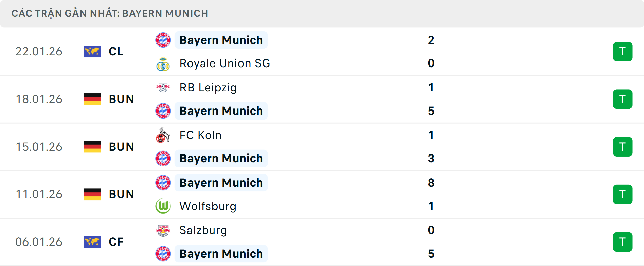Select the Royale Union SG logo

point(163,63)
